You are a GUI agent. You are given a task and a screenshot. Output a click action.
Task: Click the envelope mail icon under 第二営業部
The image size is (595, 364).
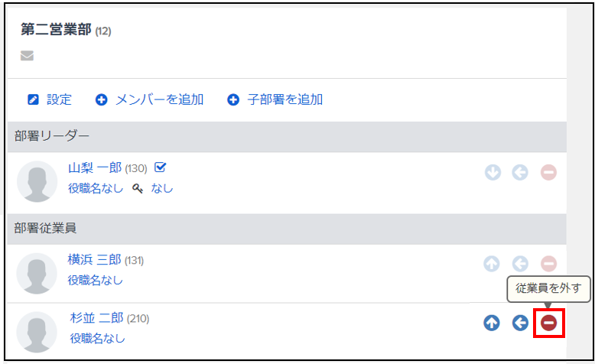(x=27, y=56)
